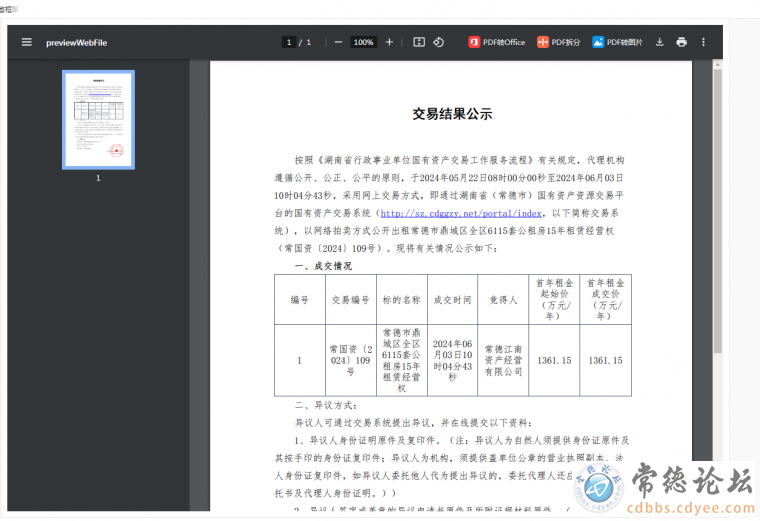Screen dimensions: 760x521
Task: Click the 交易结果公示 document heading
Action: [452, 114]
